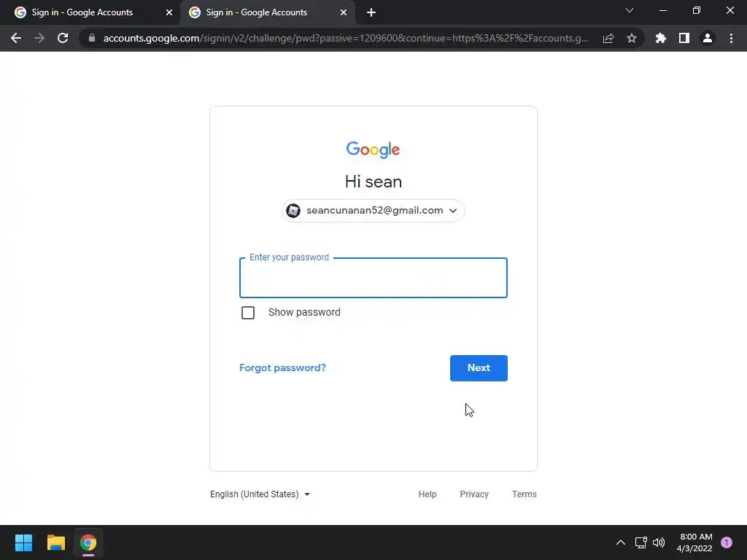
Task: Open the network status tray icon
Action: 640,542
